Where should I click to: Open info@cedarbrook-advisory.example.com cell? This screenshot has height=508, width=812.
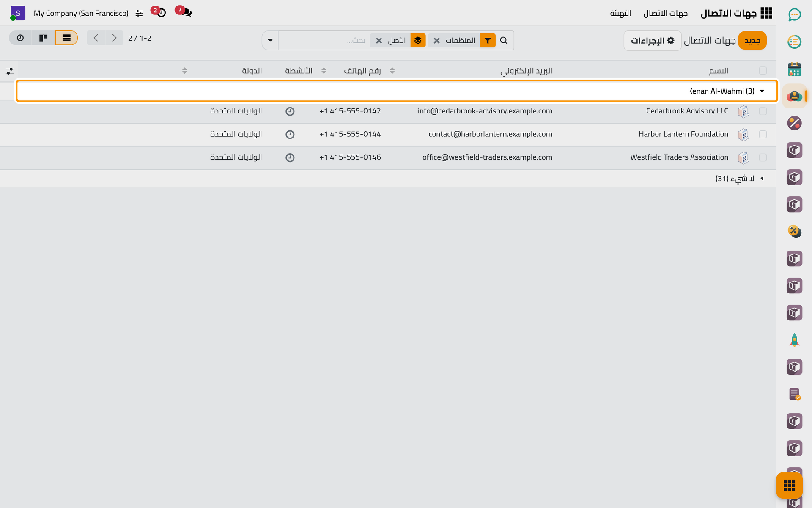click(485, 111)
